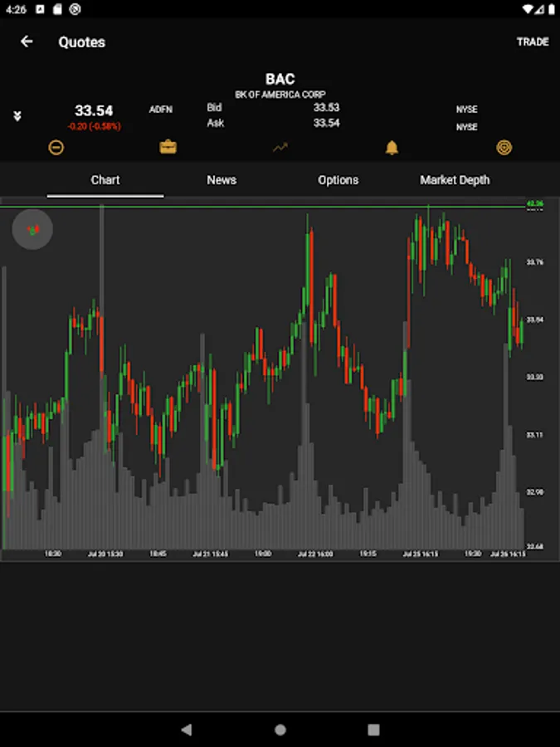Remove BAC using the minus circle icon
The width and height of the screenshot is (560, 747).
(56, 148)
